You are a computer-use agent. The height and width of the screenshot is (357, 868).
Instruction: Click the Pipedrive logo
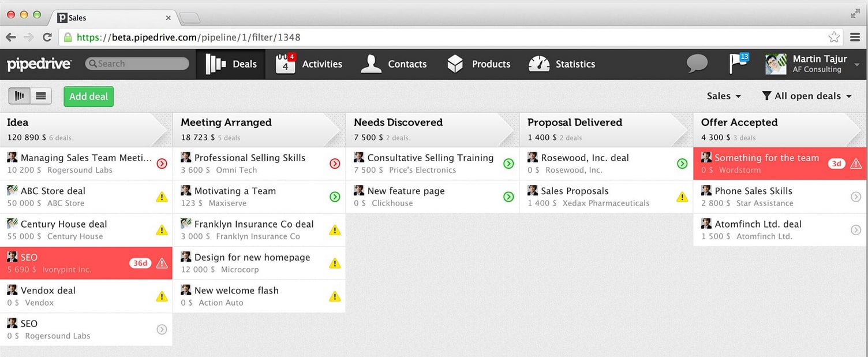(x=39, y=64)
